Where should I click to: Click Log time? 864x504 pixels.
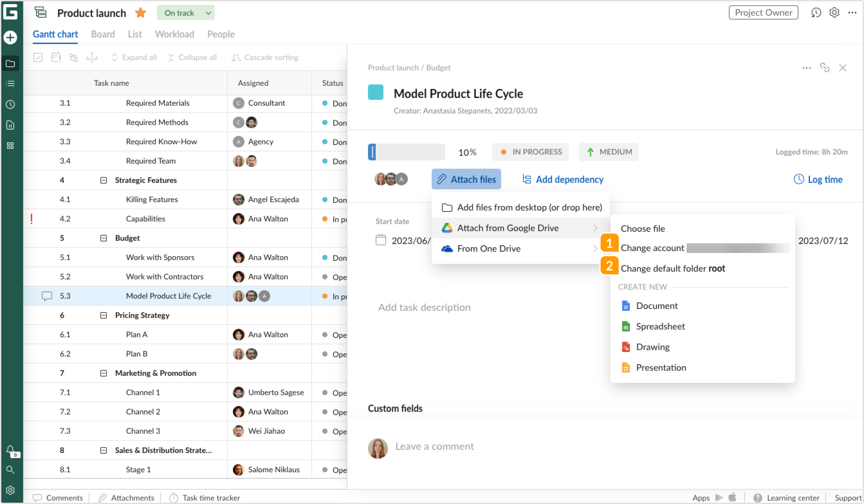(818, 179)
